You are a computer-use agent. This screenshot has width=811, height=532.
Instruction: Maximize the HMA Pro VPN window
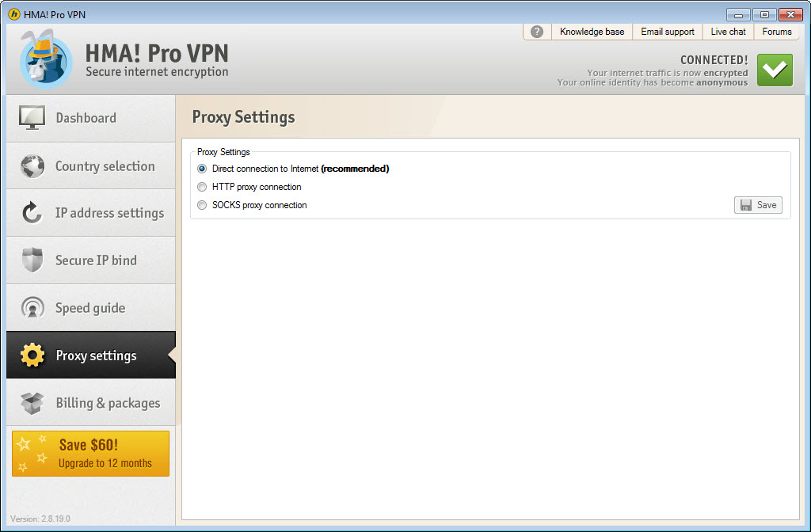coord(764,14)
